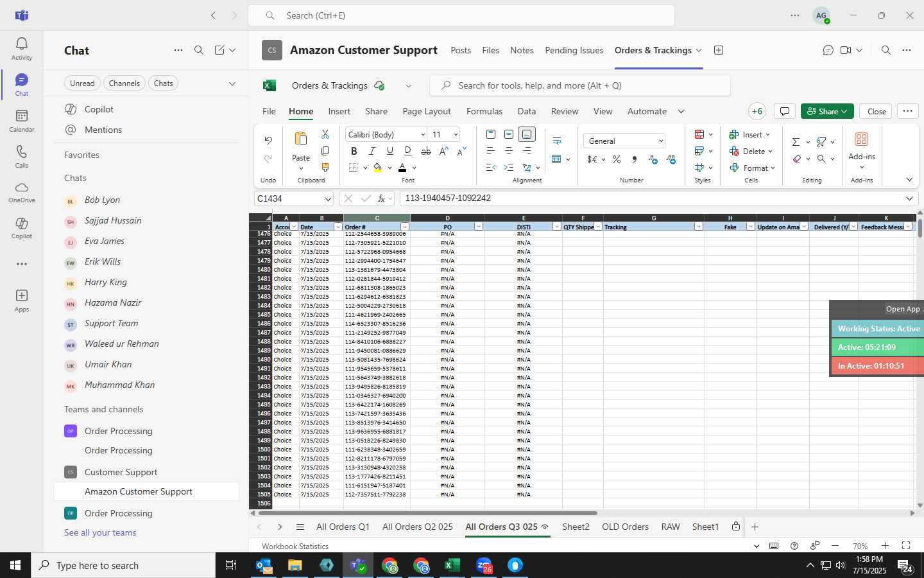The image size is (924, 578).
Task: Apply the Comma Style format icon
Action: (x=635, y=159)
